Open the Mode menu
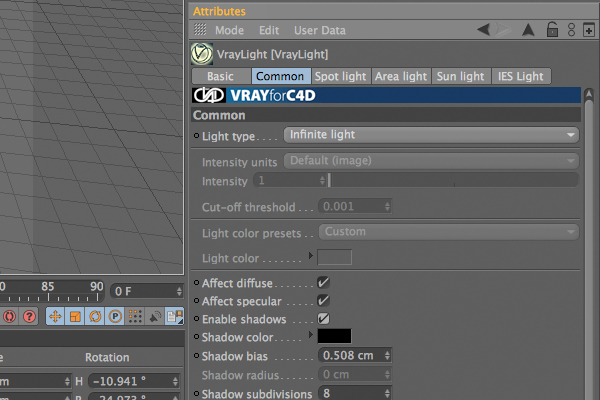This screenshot has height=400, width=600. tap(229, 30)
